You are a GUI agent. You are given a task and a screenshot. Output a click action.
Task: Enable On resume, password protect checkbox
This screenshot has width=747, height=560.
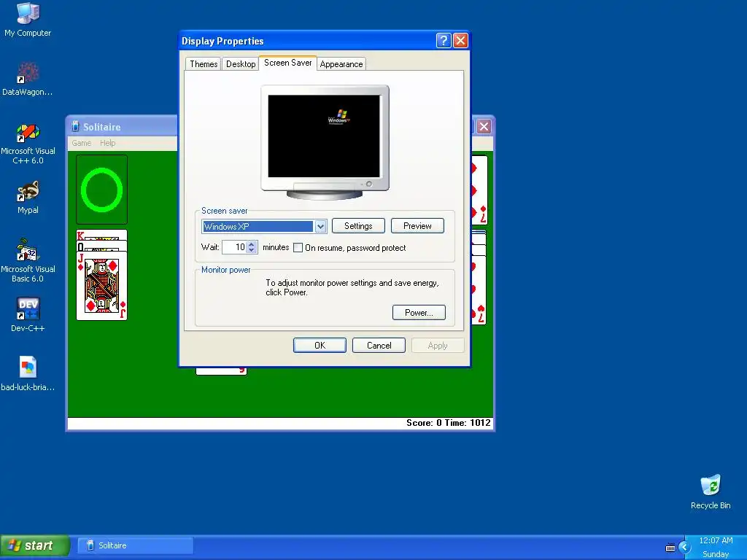[298, 248]
